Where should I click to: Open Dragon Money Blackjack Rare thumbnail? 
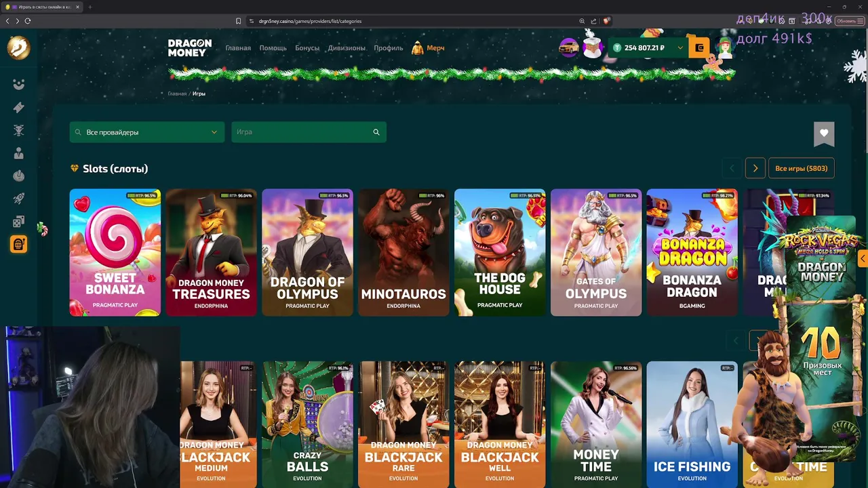click(403, 424)
